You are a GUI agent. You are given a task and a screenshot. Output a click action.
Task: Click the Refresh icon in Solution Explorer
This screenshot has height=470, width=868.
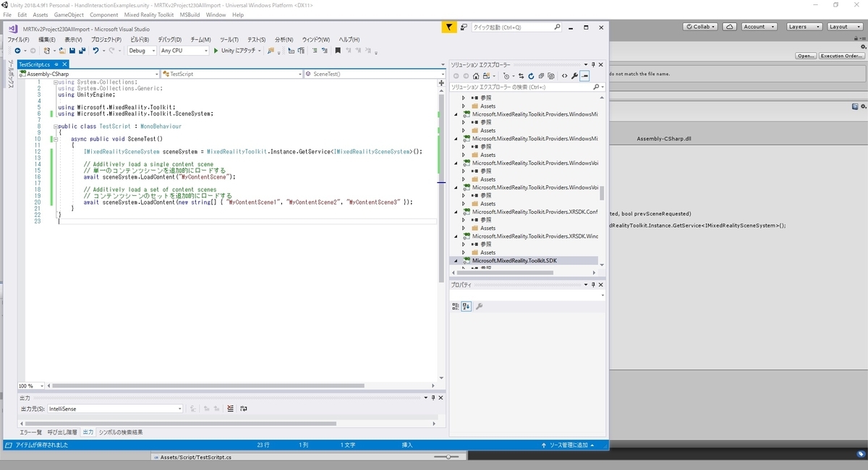coord(531,76)
